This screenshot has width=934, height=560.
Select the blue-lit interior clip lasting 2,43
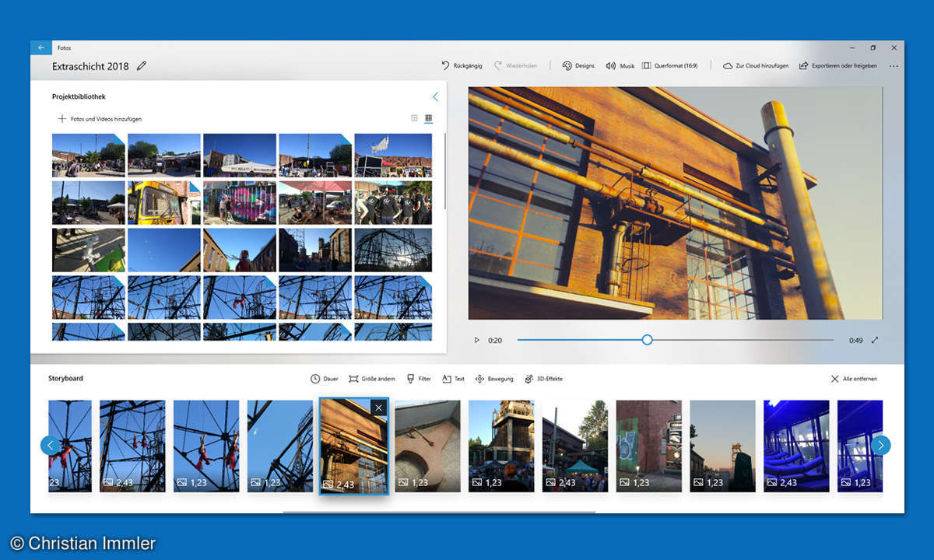pyautogui.click(x=796, y=446)
